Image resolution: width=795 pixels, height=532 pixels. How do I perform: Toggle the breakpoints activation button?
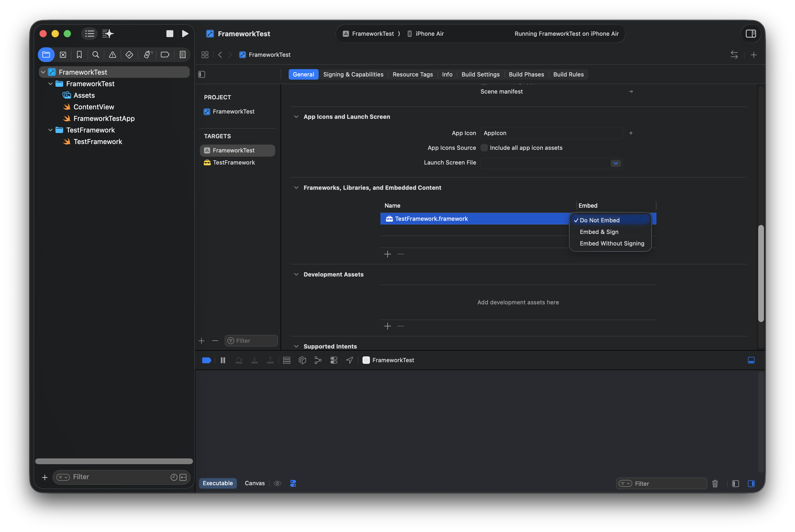[x=206, y=360]
